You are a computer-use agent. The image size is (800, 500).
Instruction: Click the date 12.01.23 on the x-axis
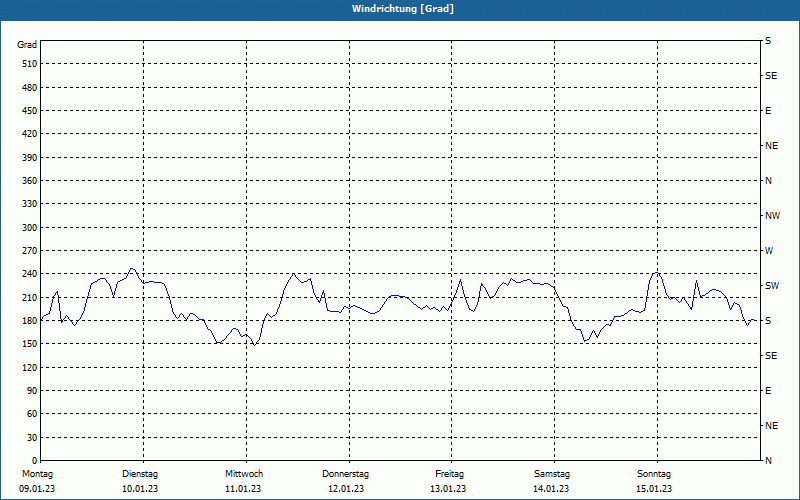(x=346, y=489)
